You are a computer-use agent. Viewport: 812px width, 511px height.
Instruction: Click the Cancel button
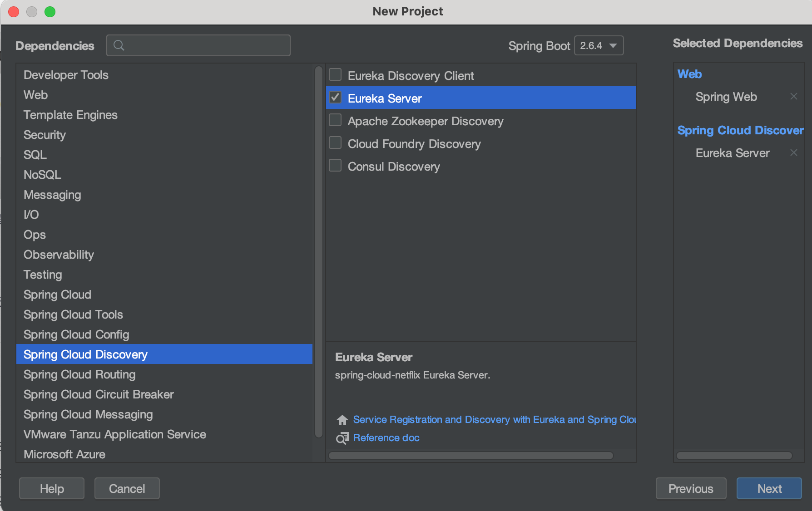(127, 488)
